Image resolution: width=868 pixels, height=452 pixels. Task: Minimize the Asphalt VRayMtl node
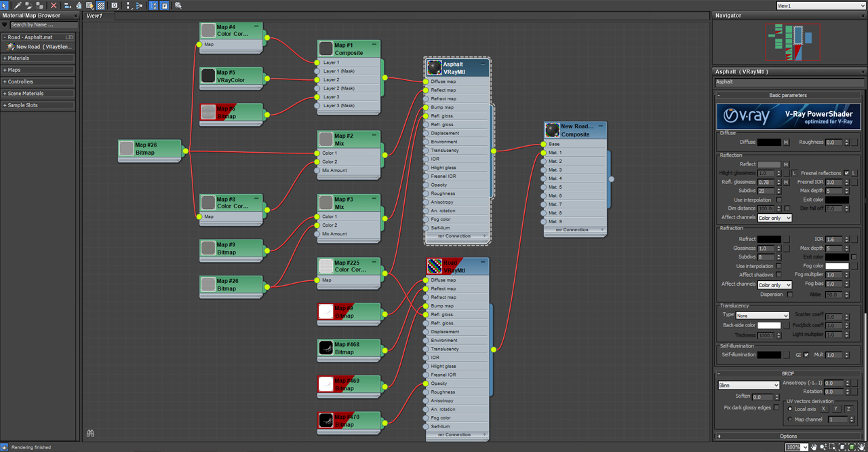[x=482, y=63]
